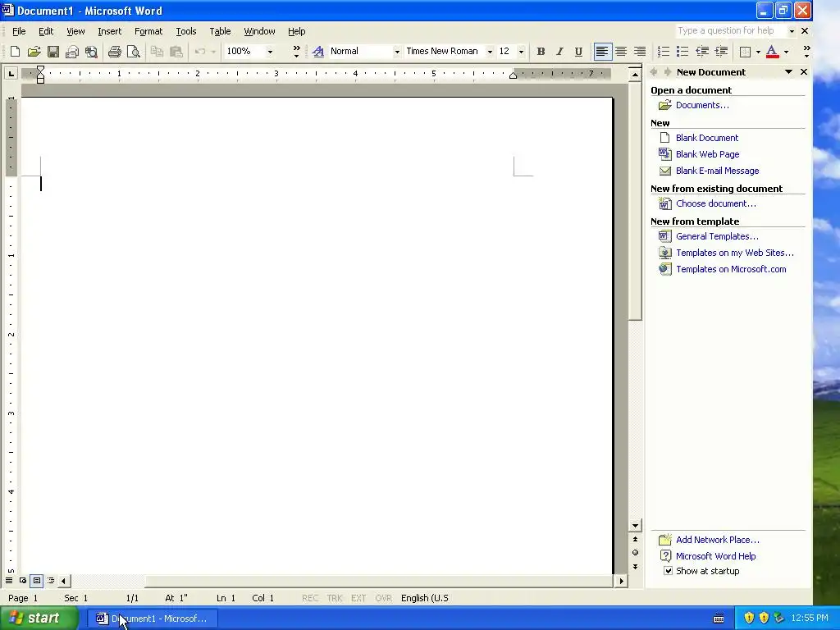Select Align Left alignment
Viewport: 840px width, 630px height.
602,52
